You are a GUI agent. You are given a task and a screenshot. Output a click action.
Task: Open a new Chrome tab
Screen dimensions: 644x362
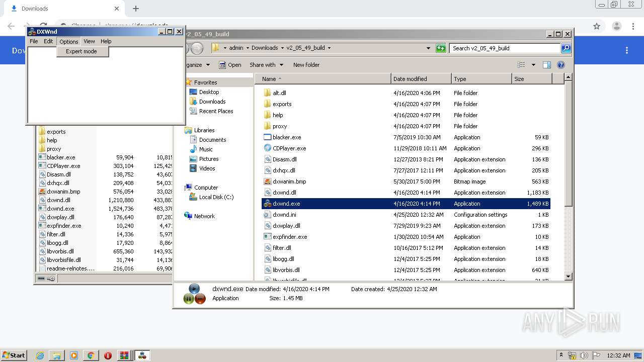[136, 9]
